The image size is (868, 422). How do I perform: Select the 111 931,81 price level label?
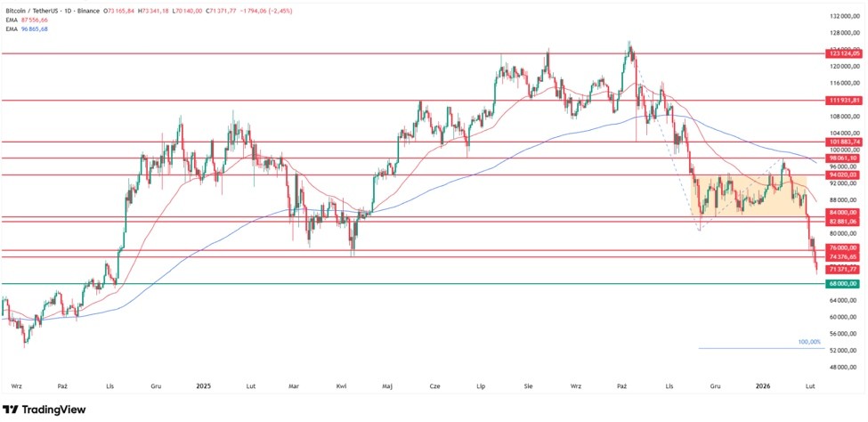tap(841, 101)
